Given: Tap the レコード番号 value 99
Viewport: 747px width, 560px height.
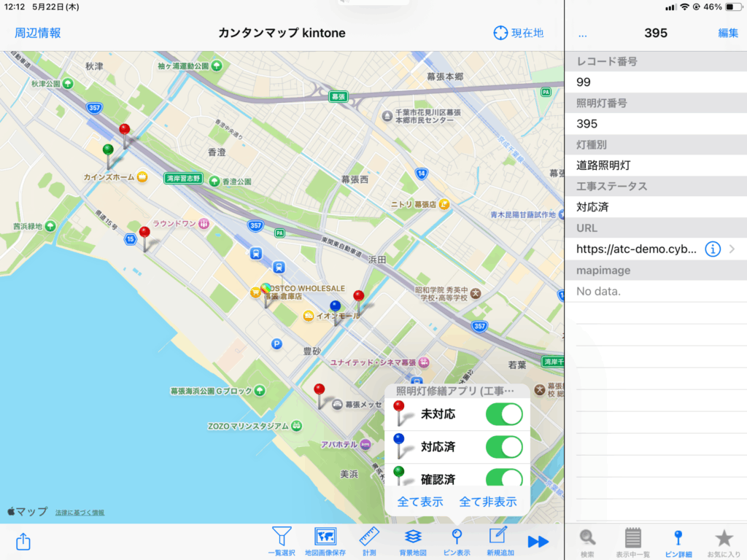Looking at the screenshot, I should click(x=583, y=82).
